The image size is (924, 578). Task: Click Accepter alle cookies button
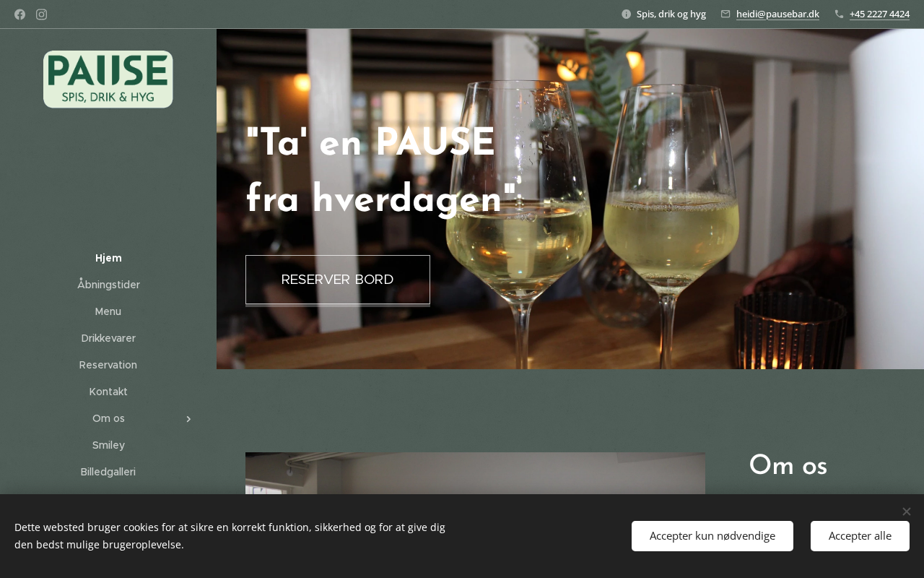pos(860,536)
